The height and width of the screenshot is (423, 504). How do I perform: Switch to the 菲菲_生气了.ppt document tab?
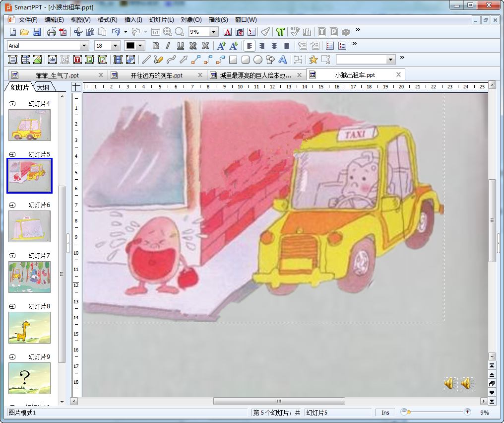click(57, 75)
